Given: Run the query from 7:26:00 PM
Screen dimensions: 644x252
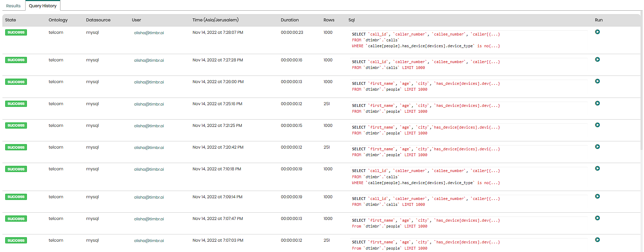Looking at the screenshot, I should click(x=597, y=81).
